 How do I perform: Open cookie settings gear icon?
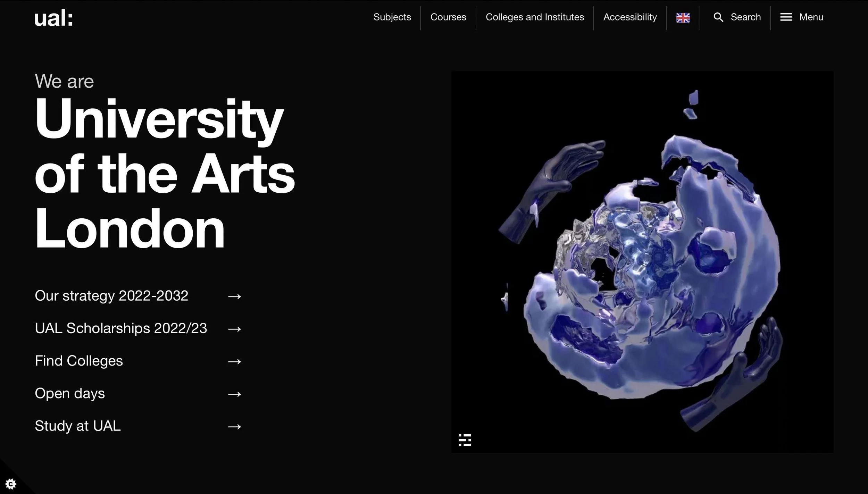click(11, 483)
